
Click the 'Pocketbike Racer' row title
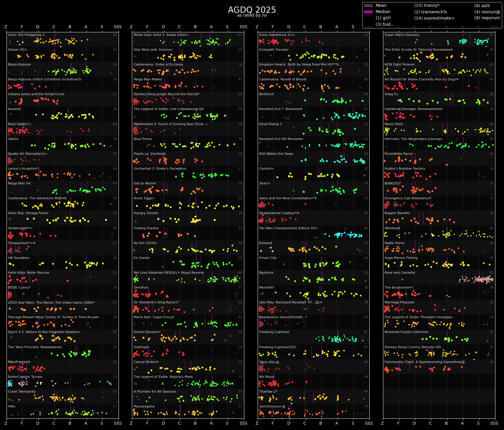click(398, 154)
